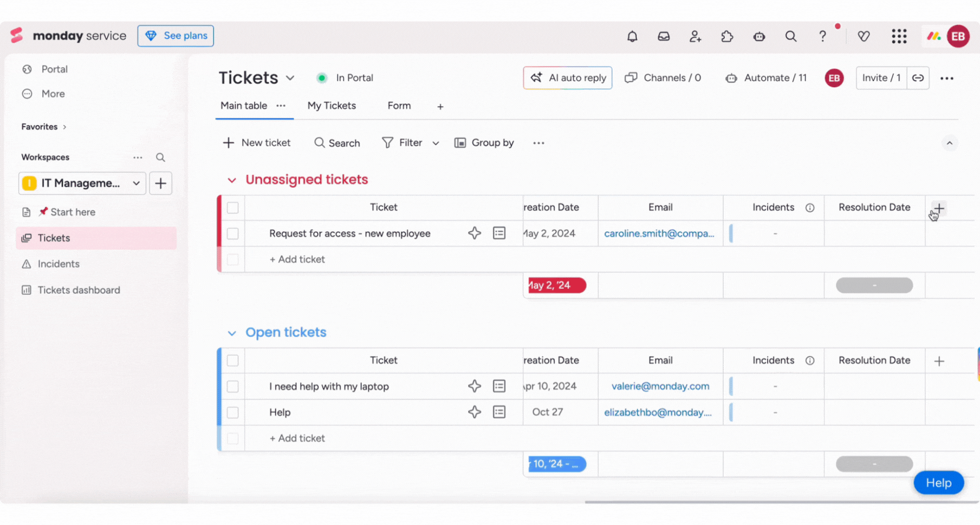The height and width of the screenshot is (525, 980).
Task: Open the notifications bell
Action: 632,36
